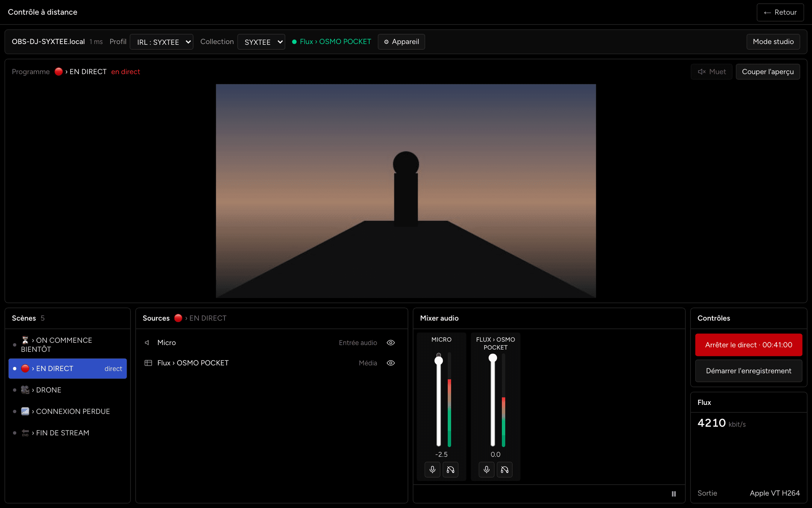Click Démarrer l'enregistrement button
Viewport: 812px width, 508px height.
point(748,371)
